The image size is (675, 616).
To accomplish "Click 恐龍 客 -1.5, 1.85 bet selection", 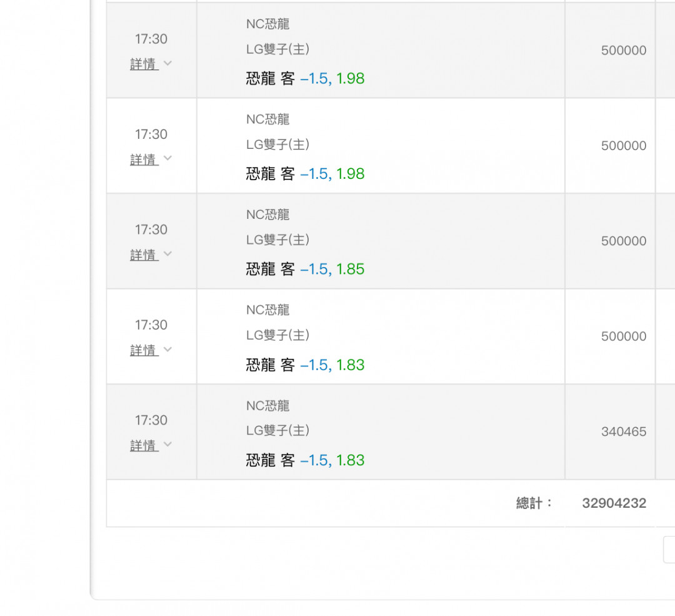I will coord(305,269).
